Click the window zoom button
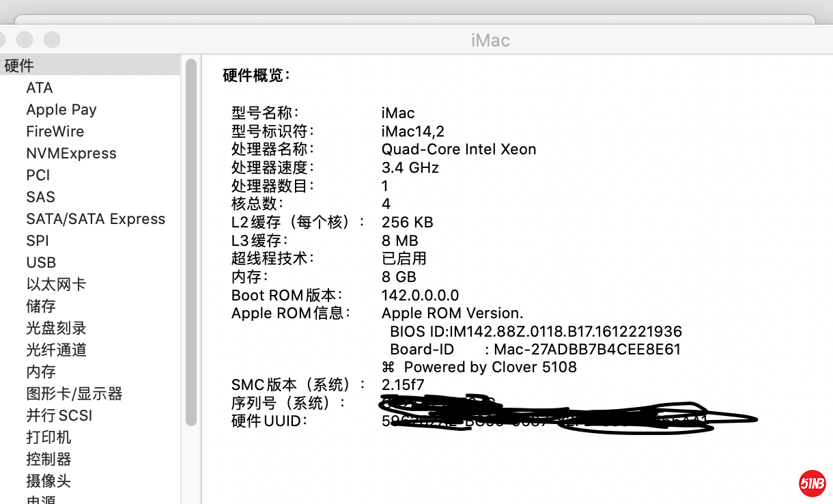 [x=52, y=40]
